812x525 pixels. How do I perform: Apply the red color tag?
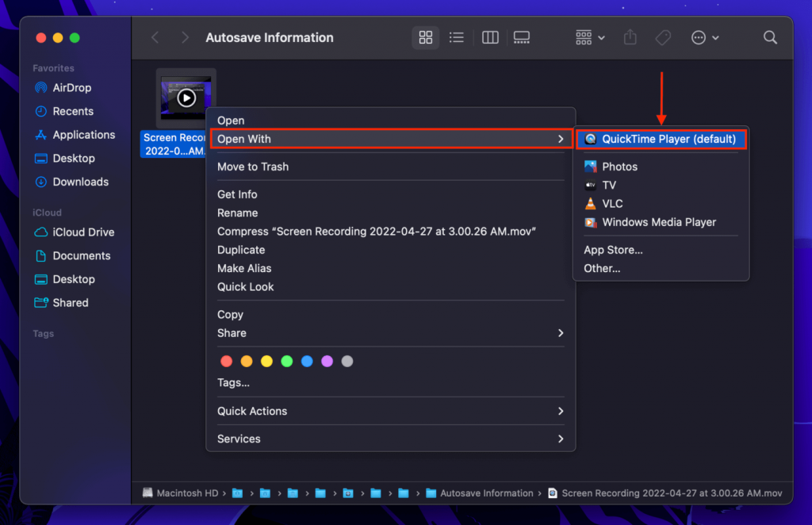click(x=227, y=361)
